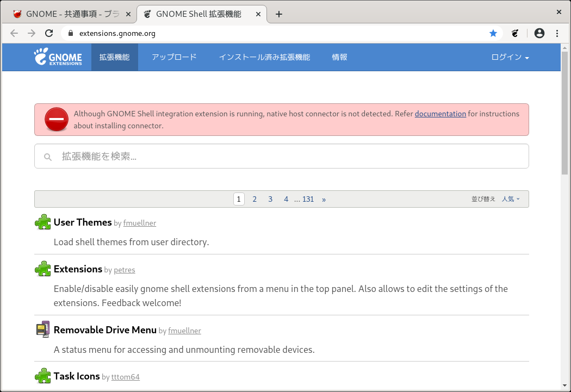Open Chrome's three-dot menu

point(557,34)
